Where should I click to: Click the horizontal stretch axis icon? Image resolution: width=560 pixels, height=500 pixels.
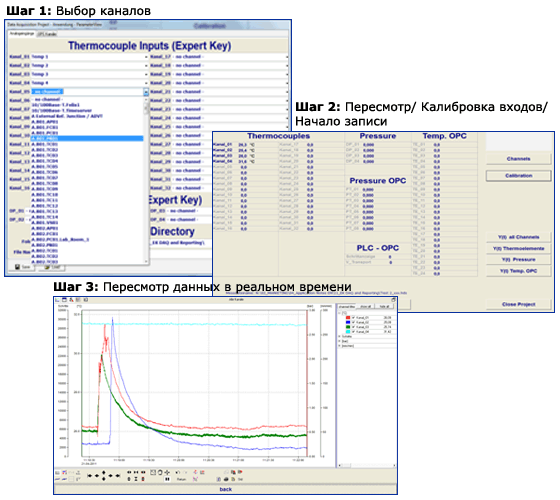coord(129,472)
